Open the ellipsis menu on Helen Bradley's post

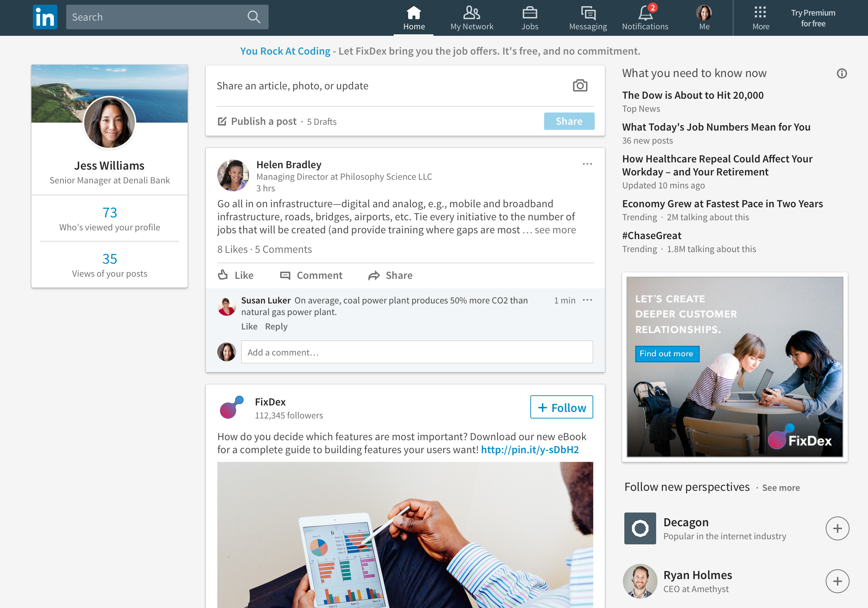587,163
